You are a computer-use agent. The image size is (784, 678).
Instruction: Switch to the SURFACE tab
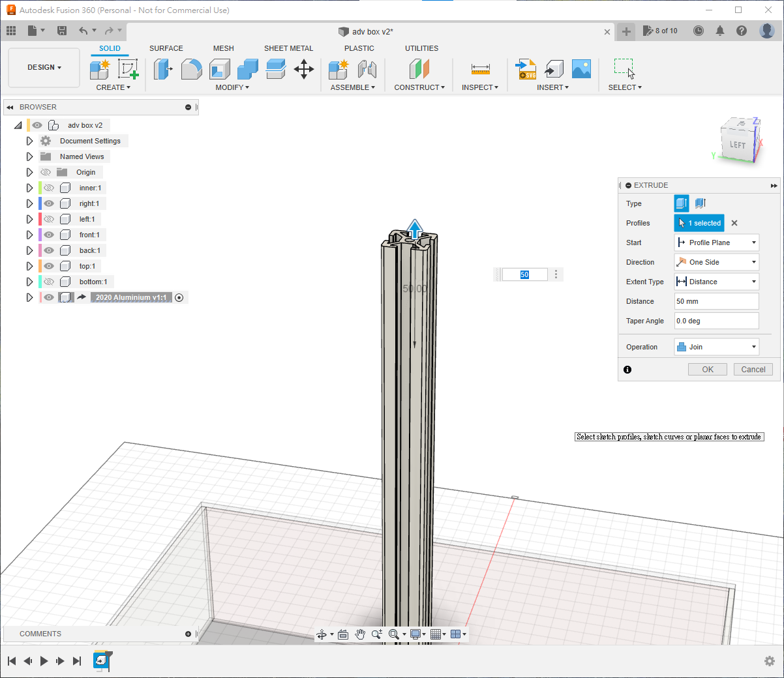pyautogui.click(x=166, y=48)
